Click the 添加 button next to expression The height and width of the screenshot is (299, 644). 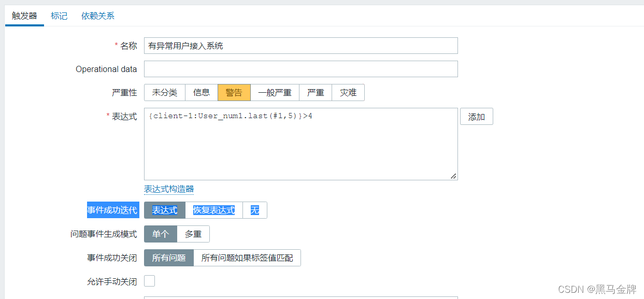pyautogui.click(x=477, y=117)
